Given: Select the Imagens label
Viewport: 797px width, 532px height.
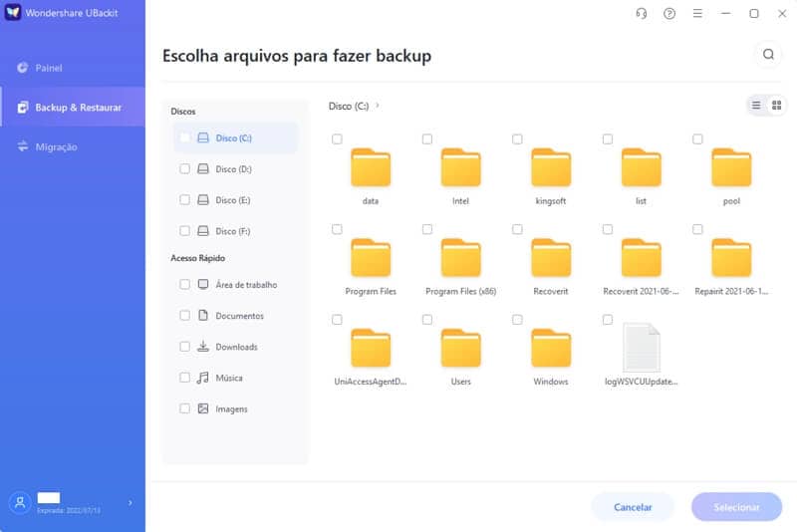Looking at the screenshot, I should [231, 409].
